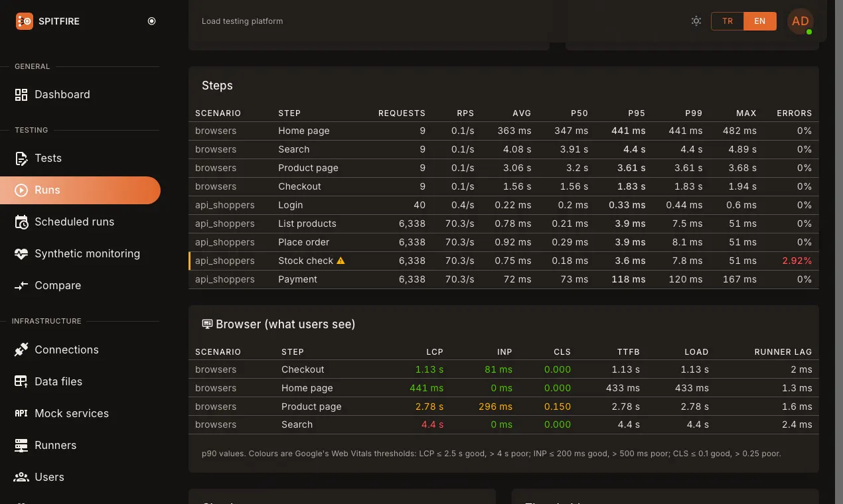
Task: Select the EN language option
Action: 760,21
